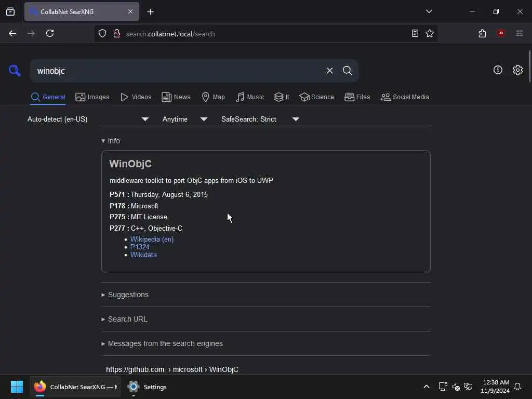Open uBlock Origin extension icon
The width and height of the screenshot is (532, 399).
pyautogui.click(x=501, y=33)
